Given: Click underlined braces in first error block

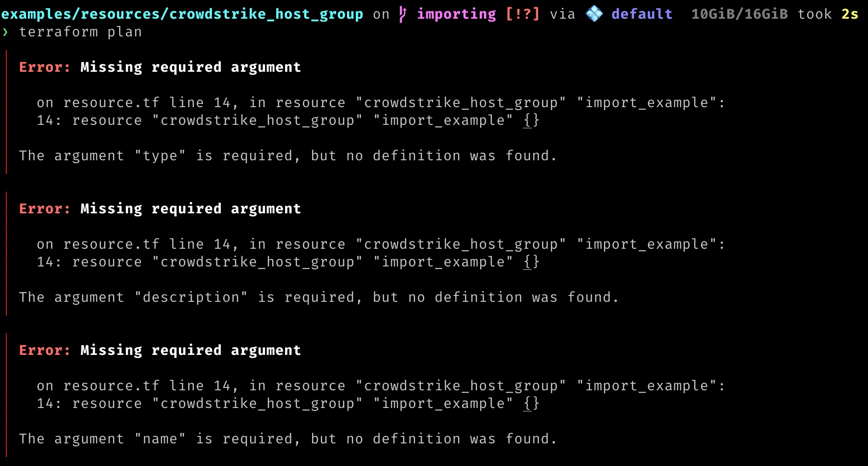Looking at the screenshot, I should [x=531, y=120].
